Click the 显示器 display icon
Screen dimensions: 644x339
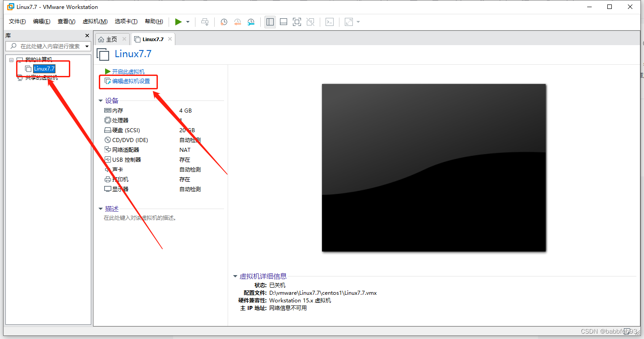coord(107,189)
